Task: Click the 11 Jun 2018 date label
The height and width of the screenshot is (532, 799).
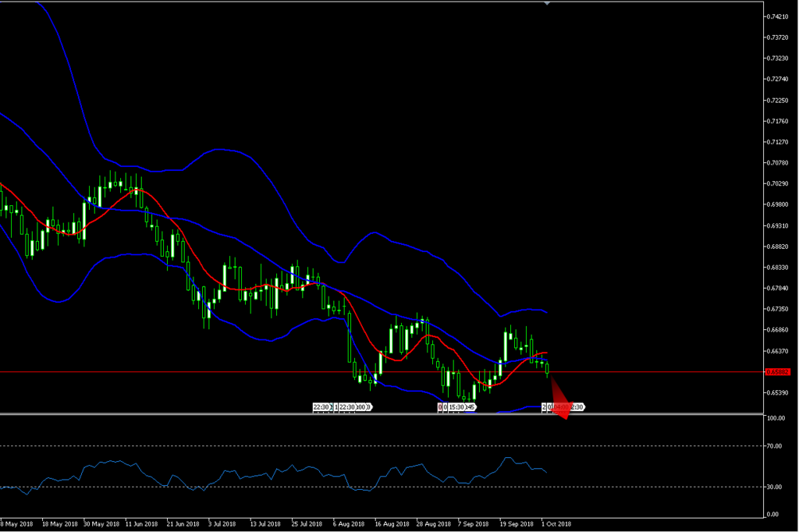Action: [x=142, y=524]
